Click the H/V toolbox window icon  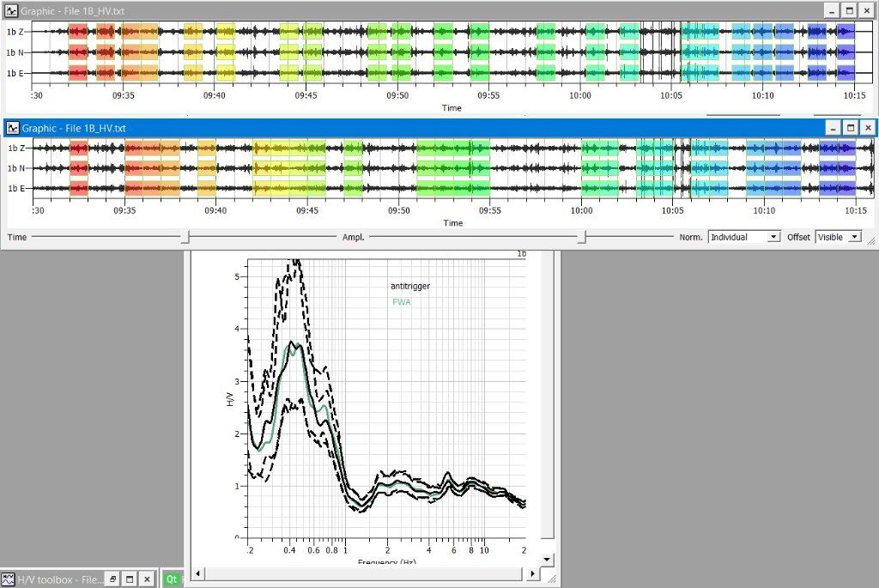pyautogui.click(x=8, y=579)
